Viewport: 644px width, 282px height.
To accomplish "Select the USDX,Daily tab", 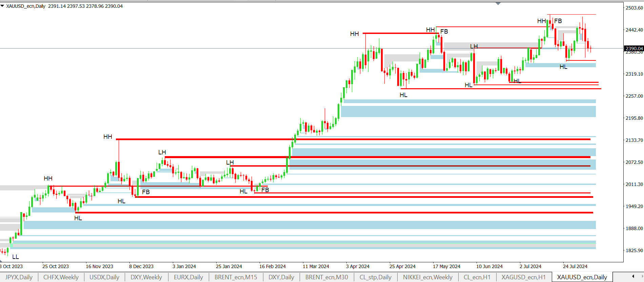I will [104, 277].
